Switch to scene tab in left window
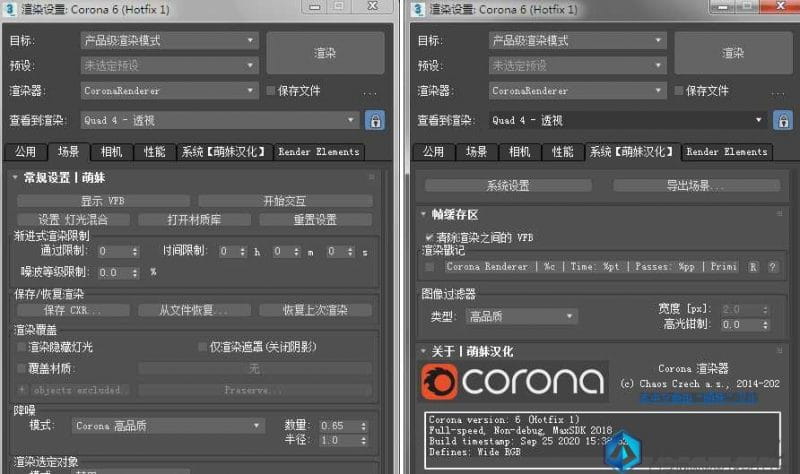 pos(68,152)
